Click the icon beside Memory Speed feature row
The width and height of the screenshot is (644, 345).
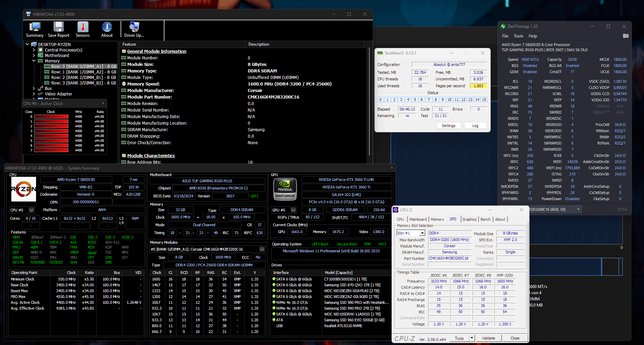(124, 84)
